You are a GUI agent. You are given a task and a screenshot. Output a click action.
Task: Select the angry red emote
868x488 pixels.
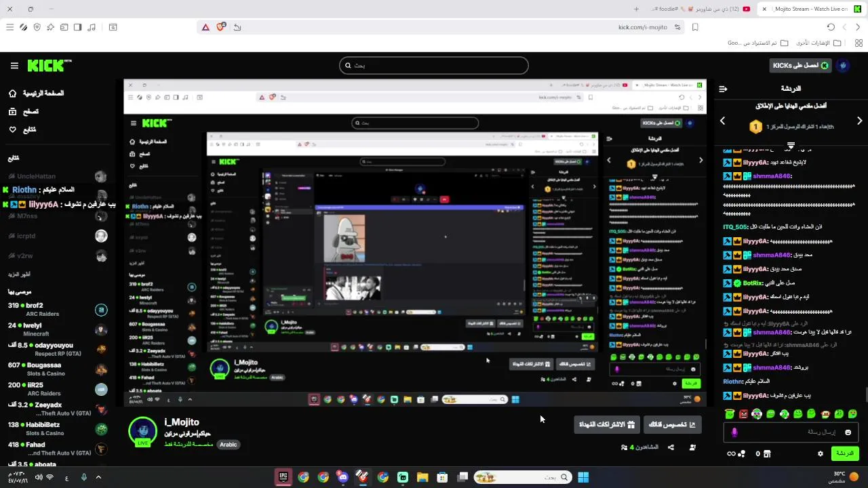tap(744, 414)
